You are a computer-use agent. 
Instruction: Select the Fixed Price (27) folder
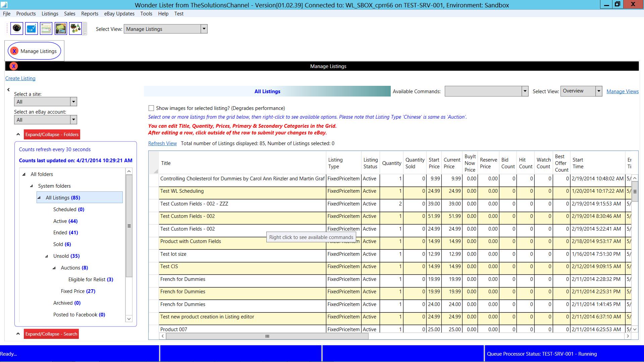pyautogui.click(x=78, y=291)
